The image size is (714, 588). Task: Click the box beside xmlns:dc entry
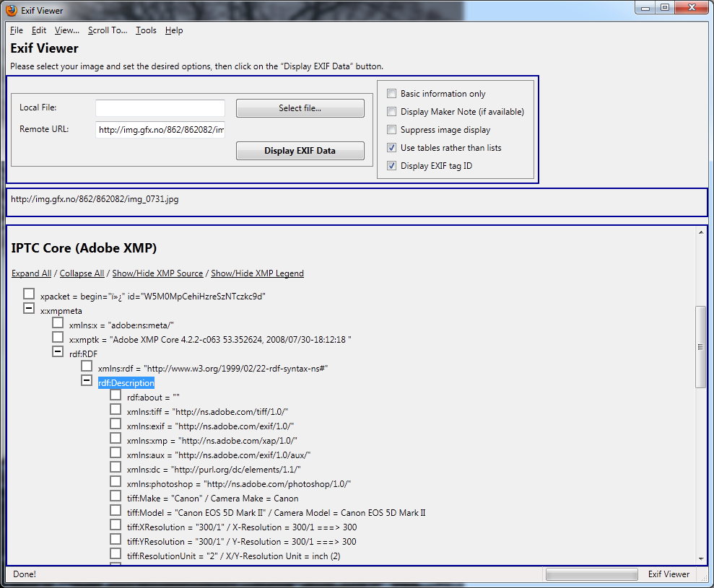pos(116,467)
